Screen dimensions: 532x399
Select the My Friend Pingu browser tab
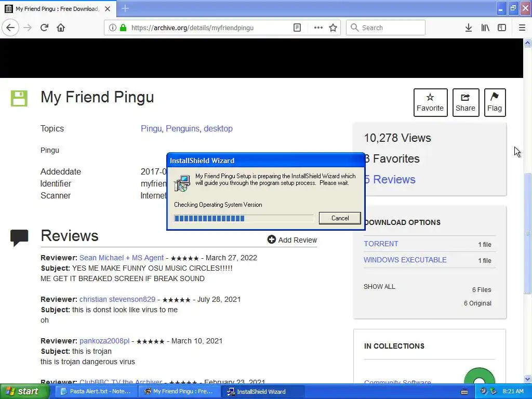pyautogui.click(x=58, y=9)
